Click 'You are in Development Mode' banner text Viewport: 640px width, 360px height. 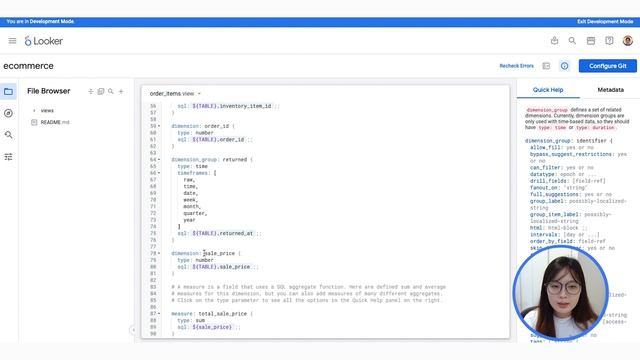tap(40, 22)
